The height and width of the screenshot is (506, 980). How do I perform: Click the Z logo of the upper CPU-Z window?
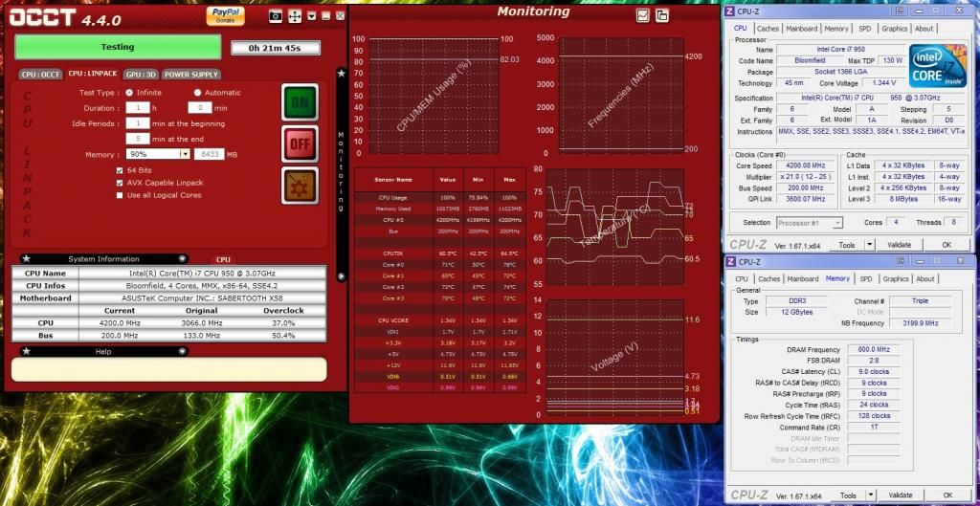tap(730, 11)
